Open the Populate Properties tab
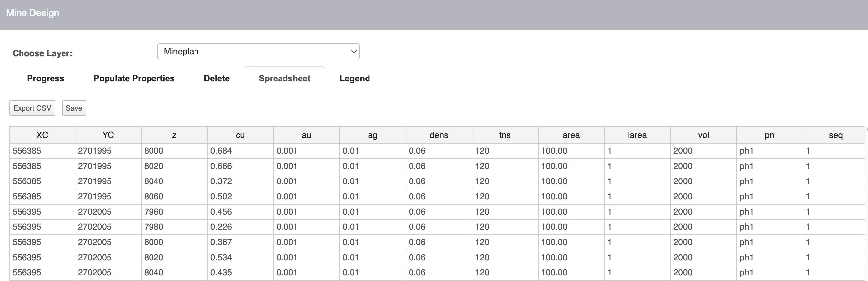This screenshot has height=281, width=868. point(134,78)
